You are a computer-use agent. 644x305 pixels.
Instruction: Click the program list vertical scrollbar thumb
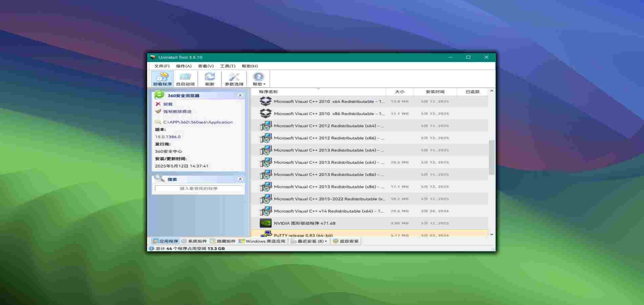(x=491, y=158)
